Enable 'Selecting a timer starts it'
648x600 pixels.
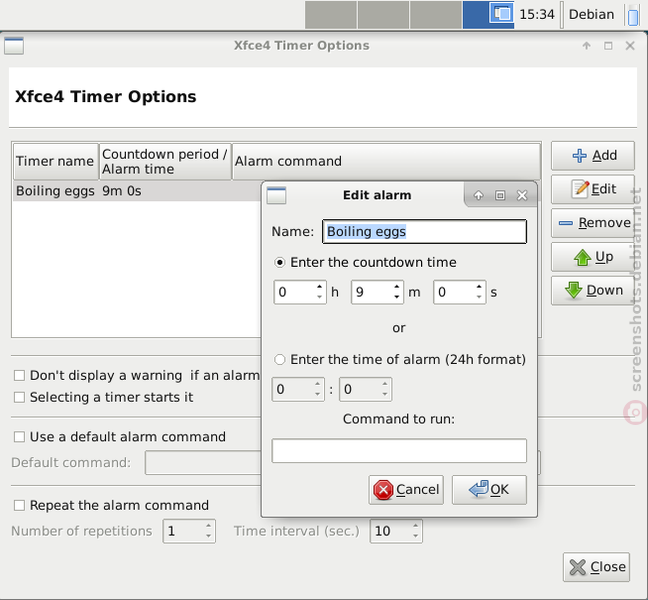19,398
